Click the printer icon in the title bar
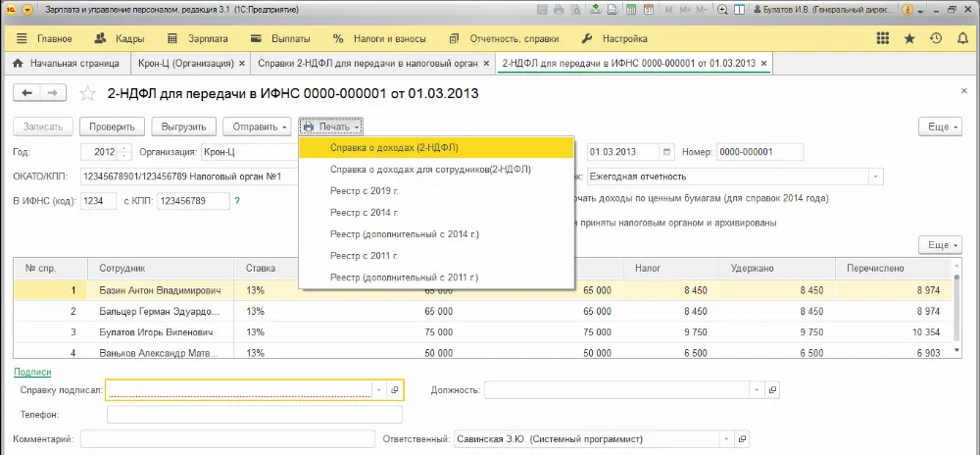The image size is (980, 455). tap(560, 10)
